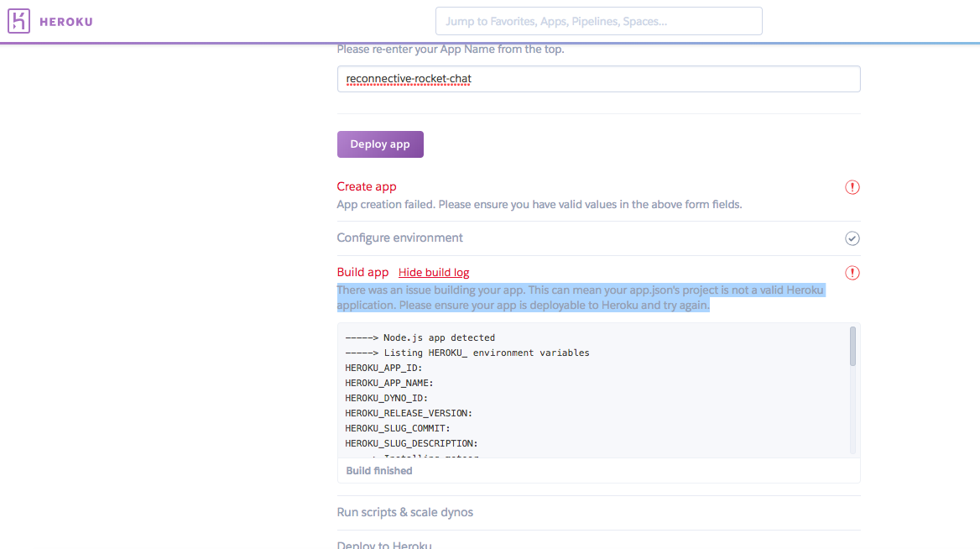
Task: Collapse the Configure environment section
Action: coord(399,238)
